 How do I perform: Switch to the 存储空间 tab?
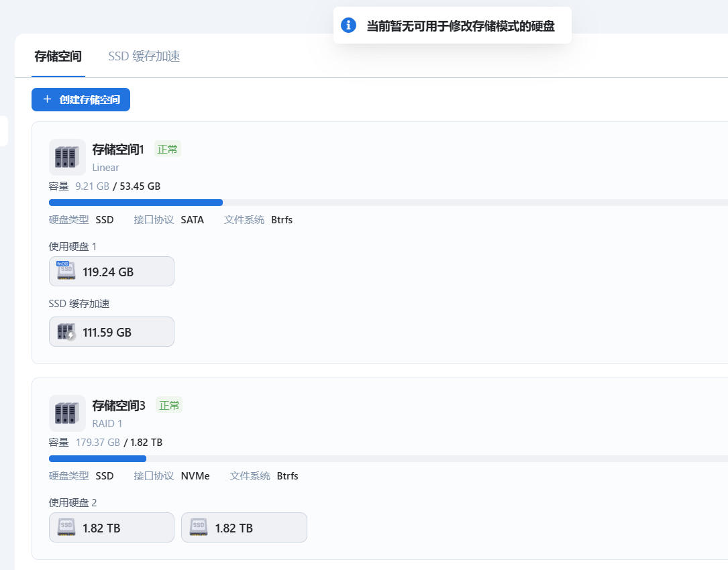pyautogui.click(x=58, y=56)
